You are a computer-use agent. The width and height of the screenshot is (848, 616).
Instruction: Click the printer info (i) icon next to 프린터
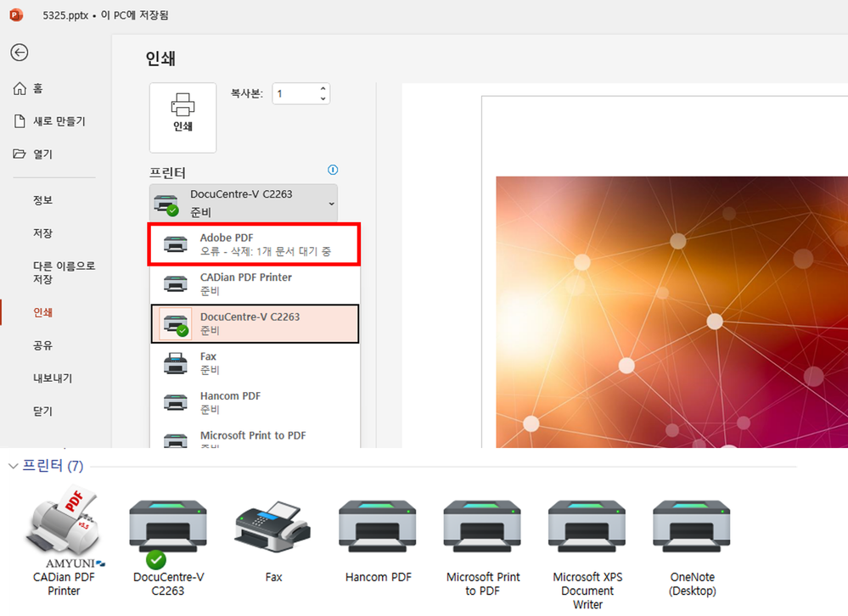333,170
